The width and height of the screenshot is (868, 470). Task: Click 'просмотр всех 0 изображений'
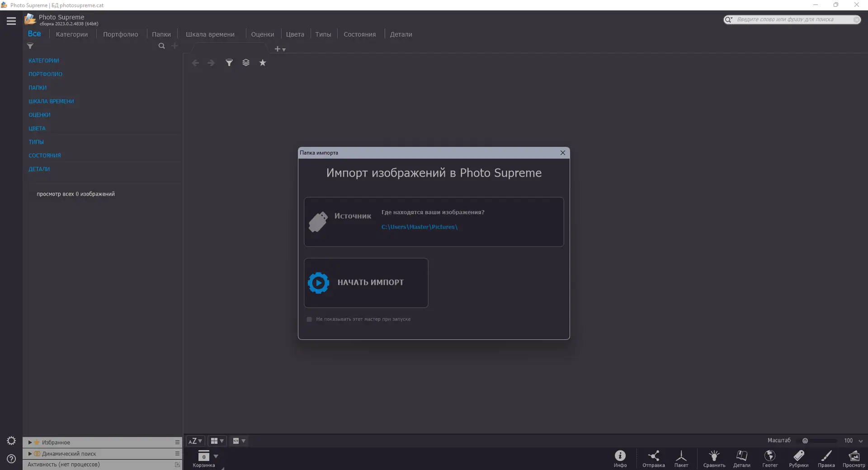[75, 194]
